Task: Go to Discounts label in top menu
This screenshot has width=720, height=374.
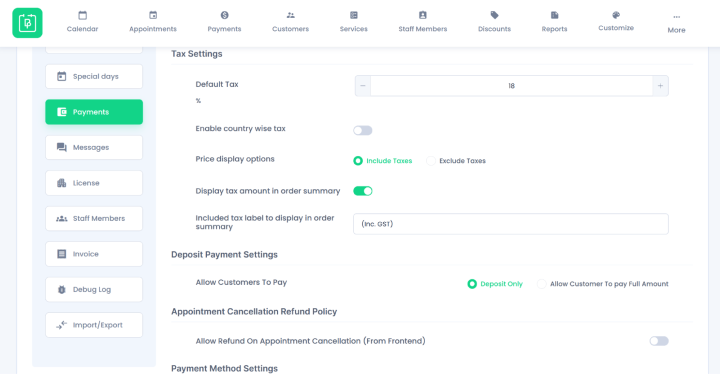Action: [495, 29]
